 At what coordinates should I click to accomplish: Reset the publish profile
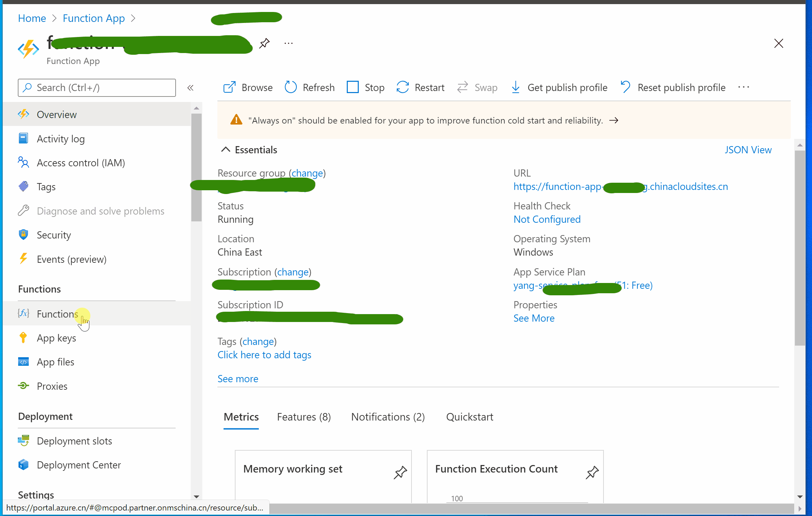pyautogui.click(x=625, y=88)
